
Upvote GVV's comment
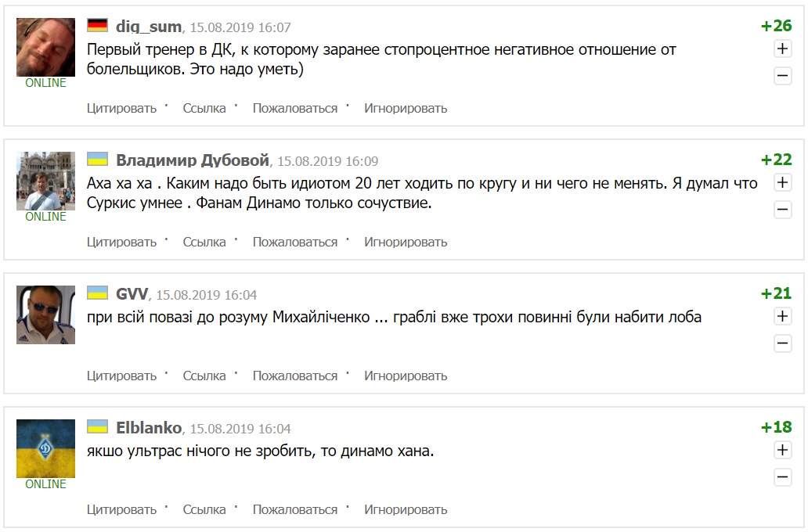click(x=782, y=316)
